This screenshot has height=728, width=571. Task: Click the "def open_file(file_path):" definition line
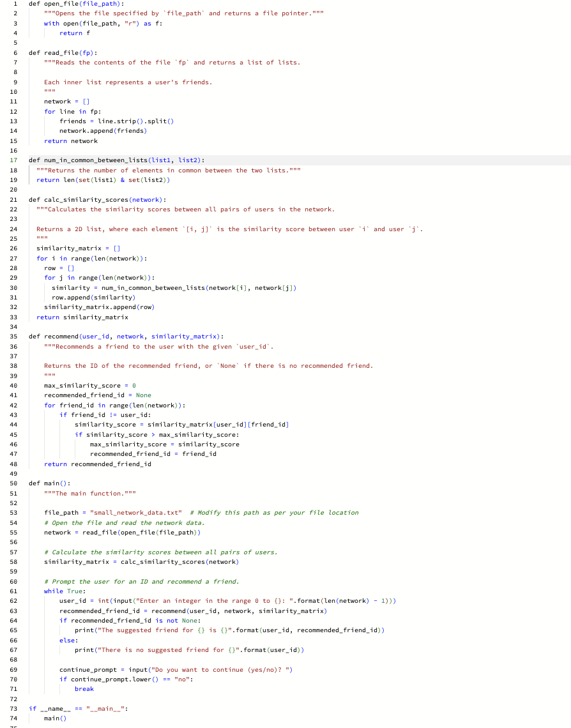(x=76, y=4)
